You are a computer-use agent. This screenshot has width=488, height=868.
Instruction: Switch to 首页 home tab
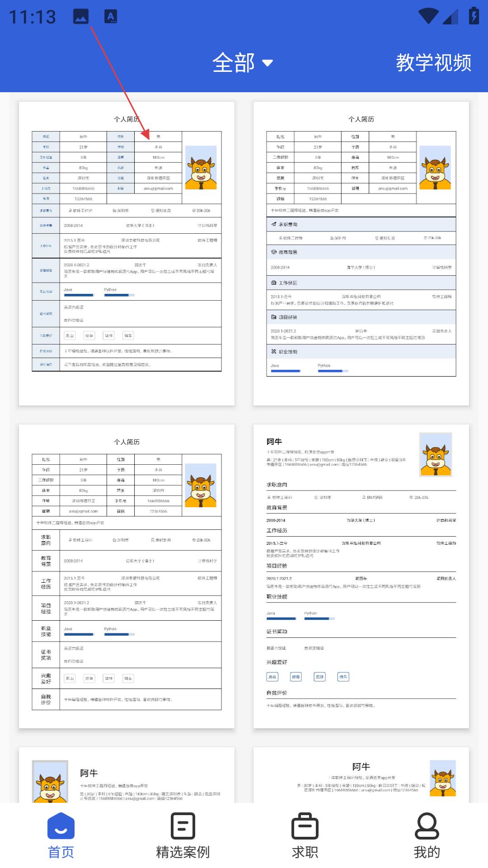click(x=61, y=836)
